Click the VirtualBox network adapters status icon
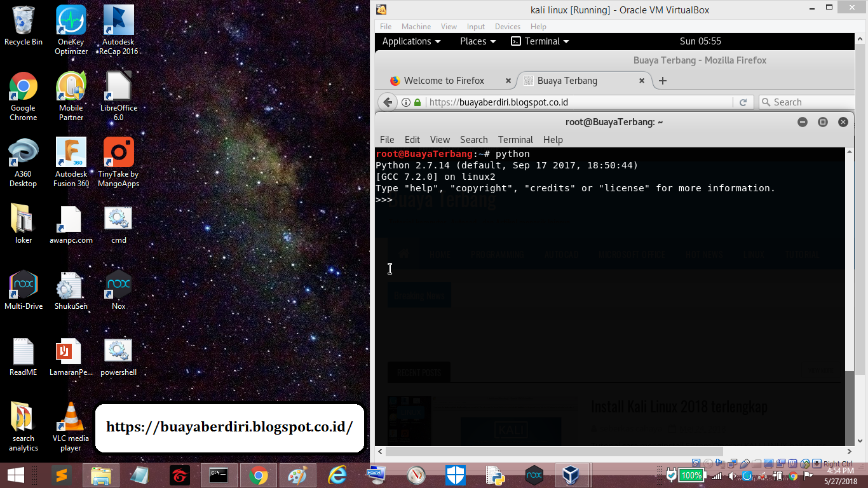The image size is (868, 488). [733, 463]
